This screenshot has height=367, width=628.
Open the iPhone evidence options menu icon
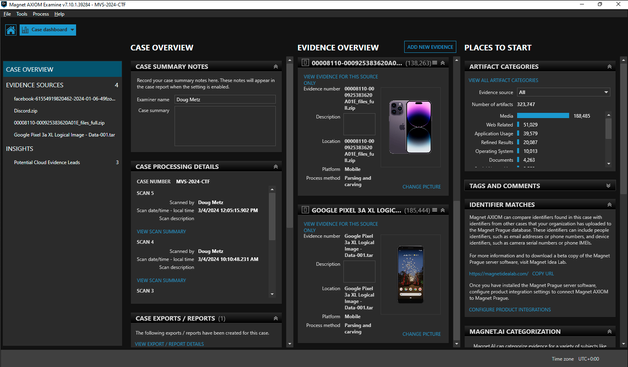[x=435, y=63]
